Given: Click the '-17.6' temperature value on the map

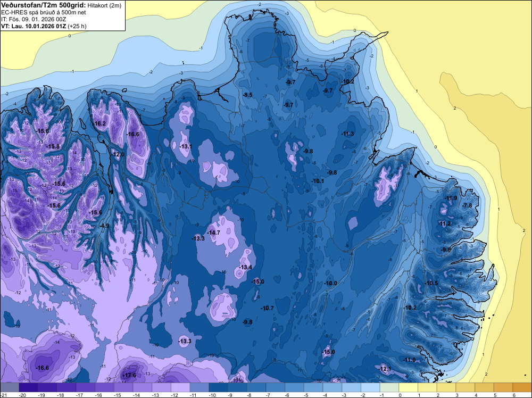Looking at the screenshot, I should click(129, 375).
